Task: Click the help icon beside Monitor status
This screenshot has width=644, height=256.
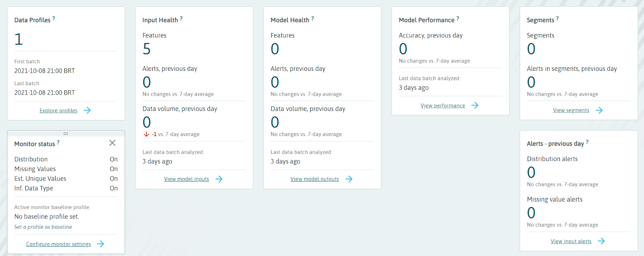Action: tap(58, 142)
